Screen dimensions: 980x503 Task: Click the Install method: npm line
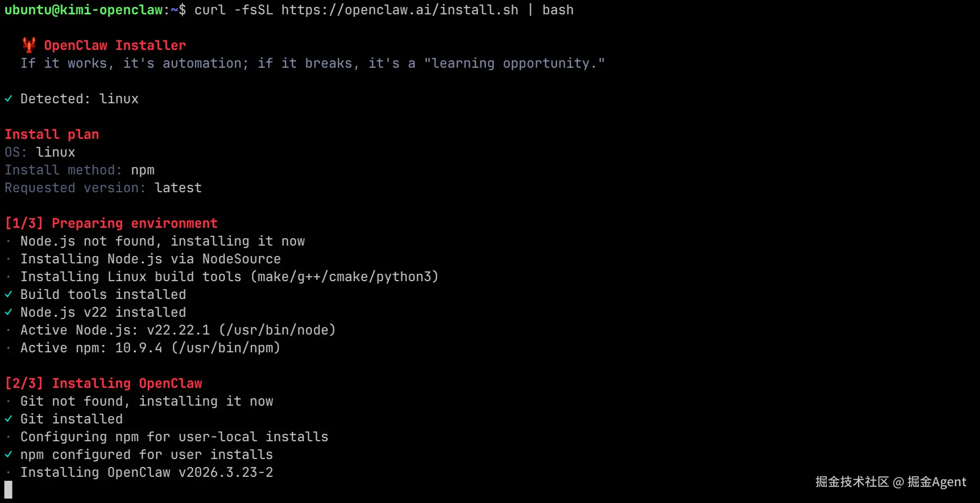coord(80,170)
